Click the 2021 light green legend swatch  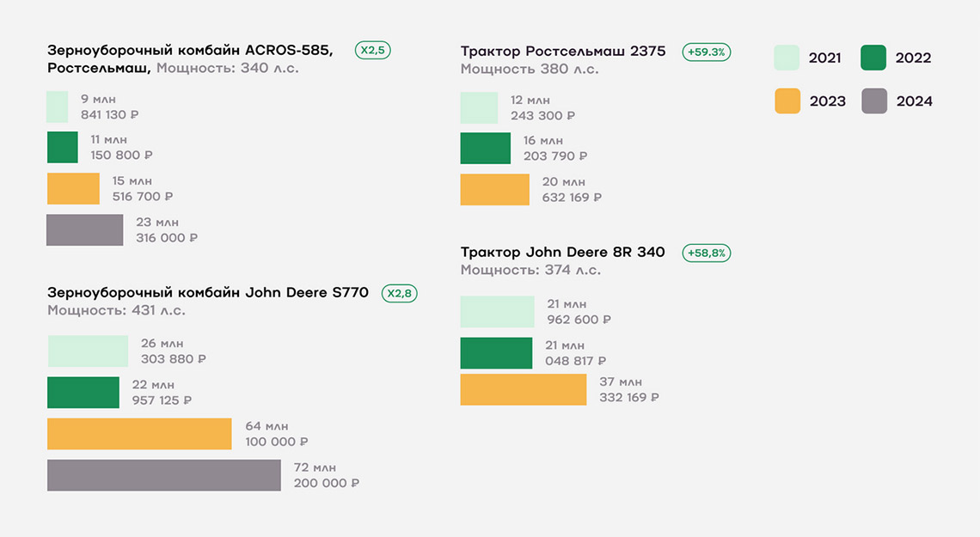coord(787,58)
